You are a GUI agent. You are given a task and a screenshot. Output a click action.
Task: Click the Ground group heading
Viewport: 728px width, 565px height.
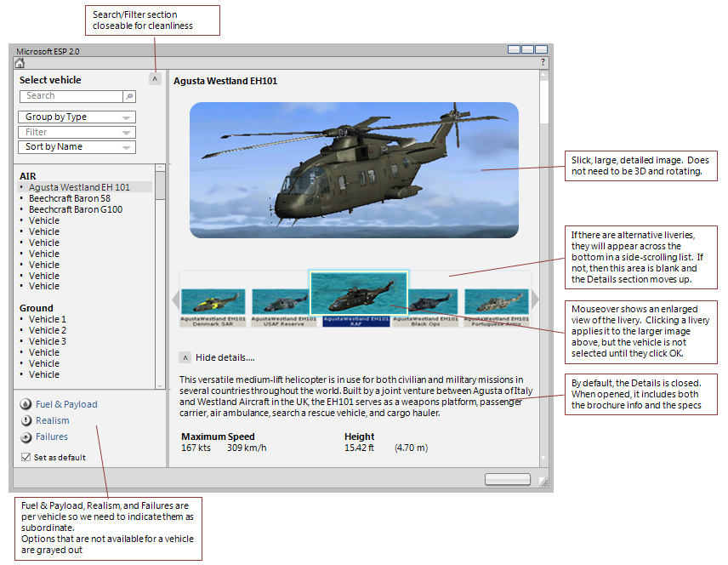[x=37, y=308]
